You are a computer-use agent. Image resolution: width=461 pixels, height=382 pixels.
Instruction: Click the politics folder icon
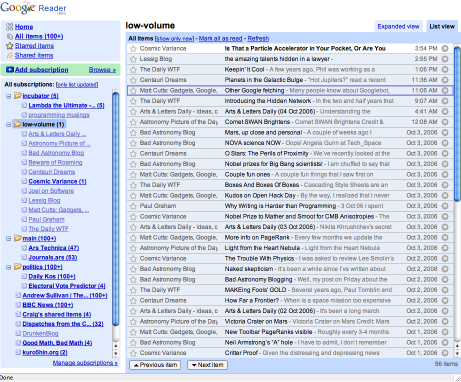click(x=18, y=267)
